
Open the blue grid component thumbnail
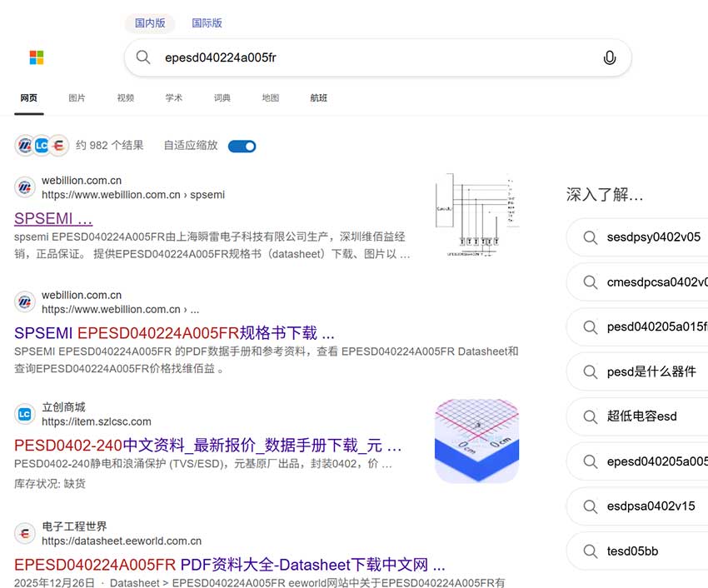point(476,441)
